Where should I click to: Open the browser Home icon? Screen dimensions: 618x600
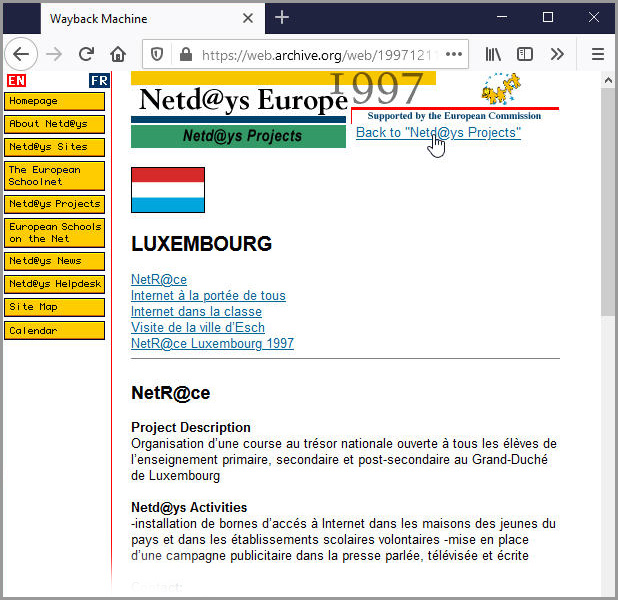(118, 54)
